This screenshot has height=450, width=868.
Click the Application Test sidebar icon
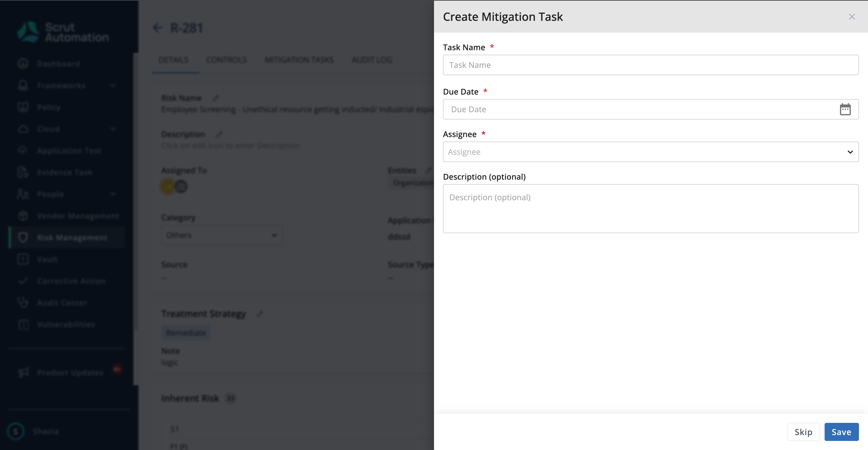[23, 150]
